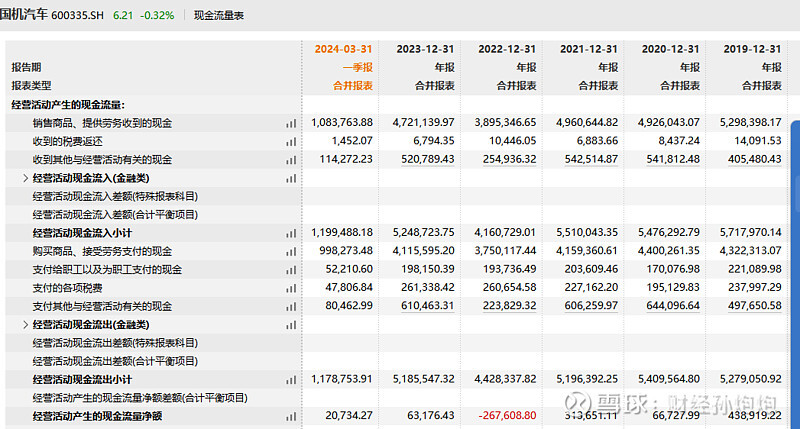Image resolution: width=800 pixels, height=429 pixels.
Task: Click the 现金流量表 title label
Action: point(219,15)
